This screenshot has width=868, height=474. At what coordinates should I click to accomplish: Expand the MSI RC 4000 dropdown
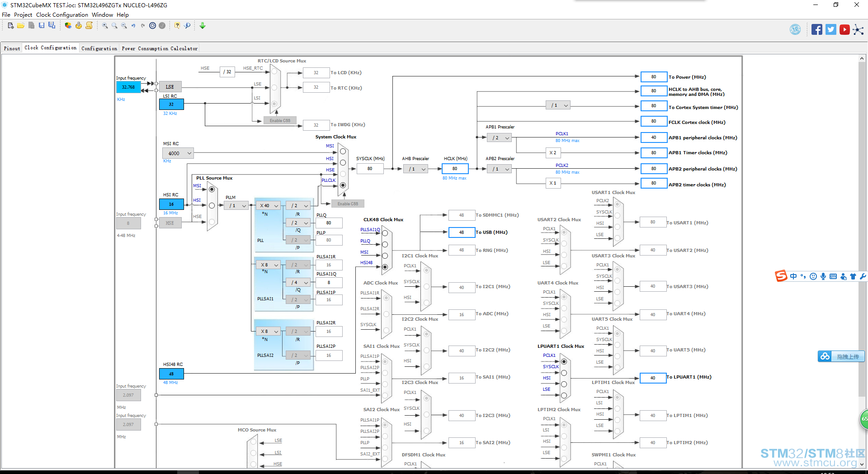click(178, 153)
